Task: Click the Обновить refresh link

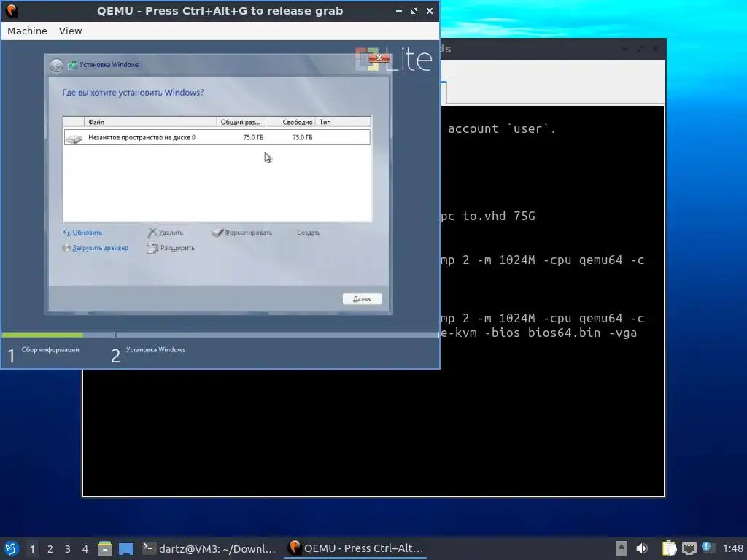Action: pyautogui.click(x=88, y=233)
